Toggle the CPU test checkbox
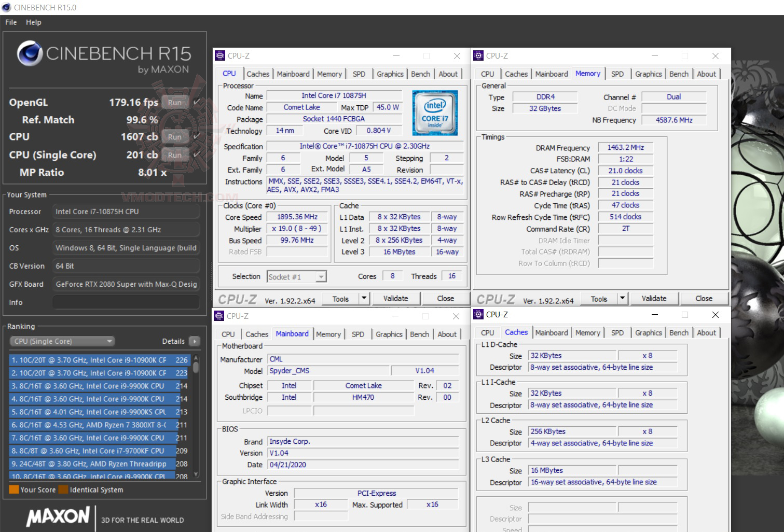This screenshot has height=532, width=784. click(x=196, y=137)
